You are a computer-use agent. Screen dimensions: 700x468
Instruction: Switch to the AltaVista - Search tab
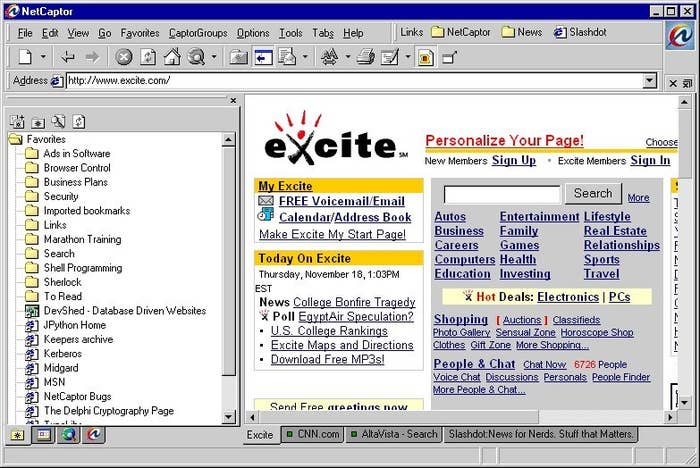click(394, 434)
